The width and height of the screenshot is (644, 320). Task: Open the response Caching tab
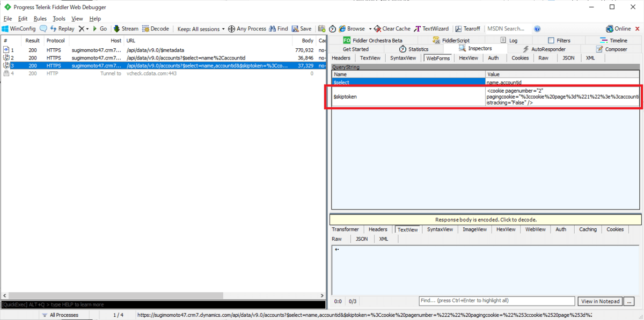coord(588,229)
